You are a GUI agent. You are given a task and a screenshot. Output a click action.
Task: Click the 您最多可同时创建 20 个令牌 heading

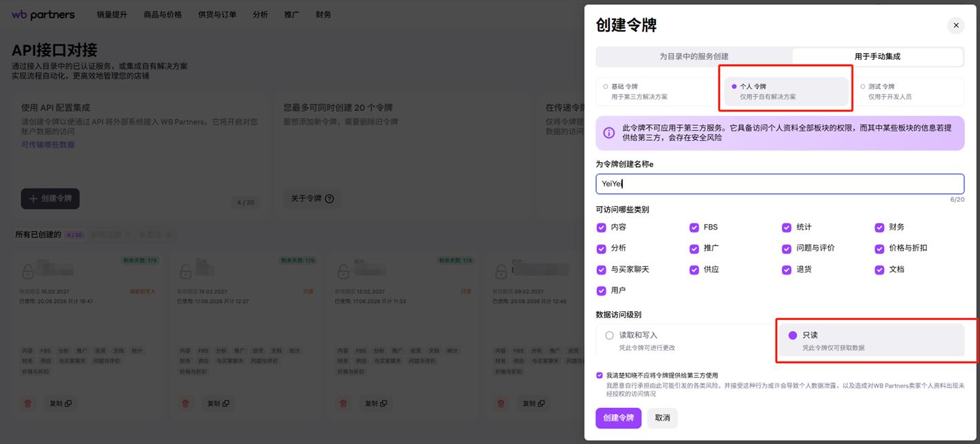[338, 108]
